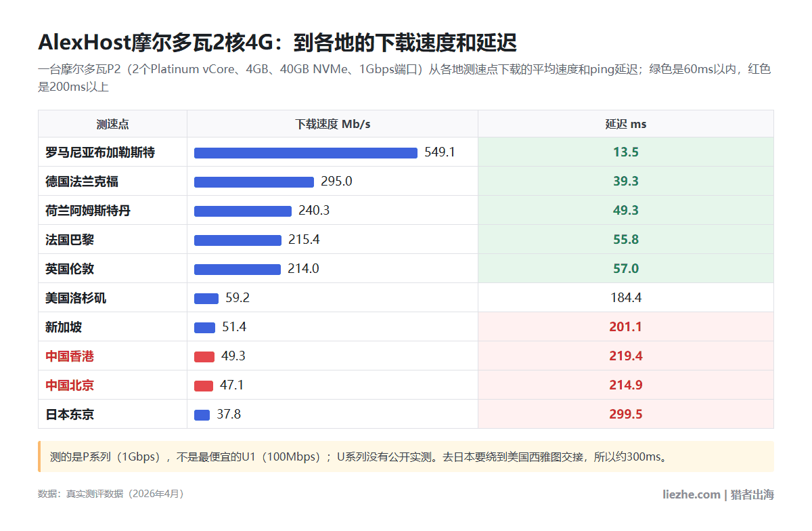Select the red row label 中国北京
This screenshot has height=531, width=812.
click(70, 385)
